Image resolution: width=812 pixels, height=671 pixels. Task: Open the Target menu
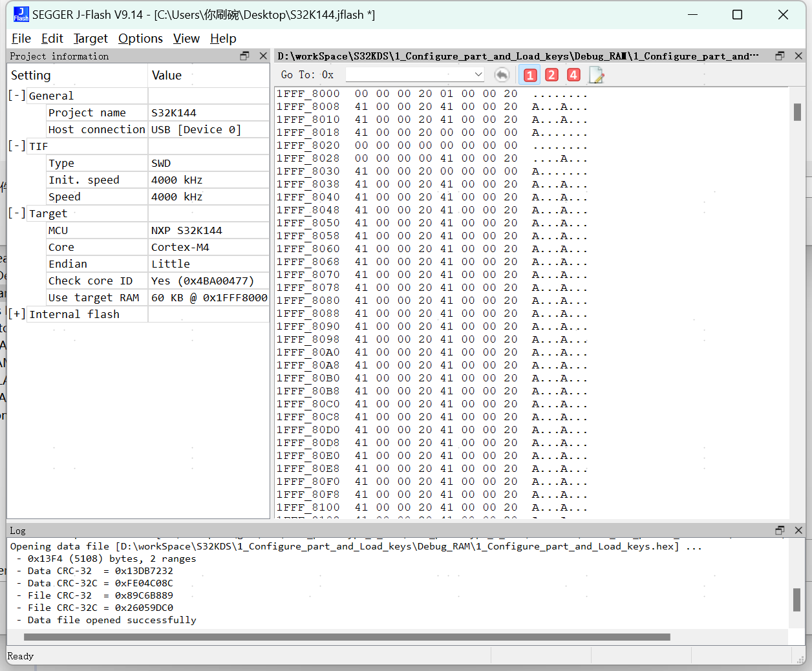coord(91,39)
